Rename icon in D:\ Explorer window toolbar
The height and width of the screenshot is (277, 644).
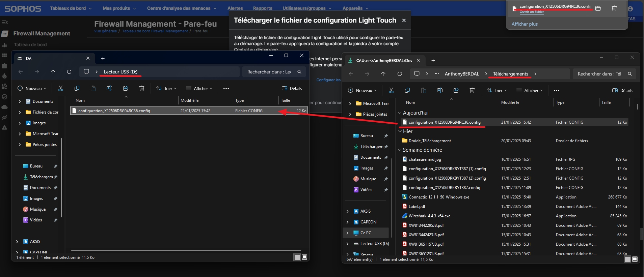[x=109, y=88]
